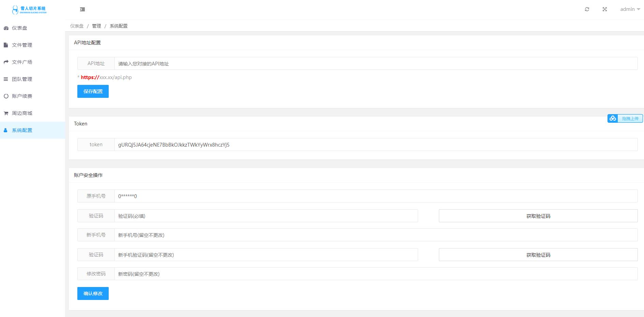Click the shopping cart mall icon
644x317 pixels.
coord(6,113)
